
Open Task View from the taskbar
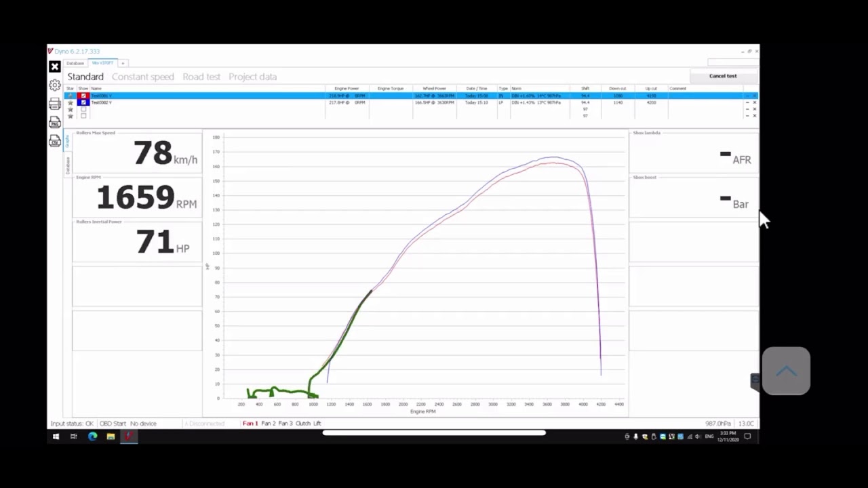tap(73, 436)
